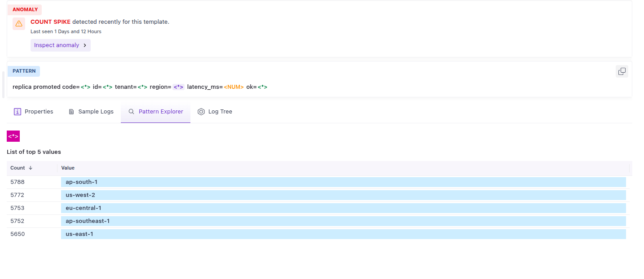Open the Log Tree tab
644x279 pixels.
(x=215, y=112)
